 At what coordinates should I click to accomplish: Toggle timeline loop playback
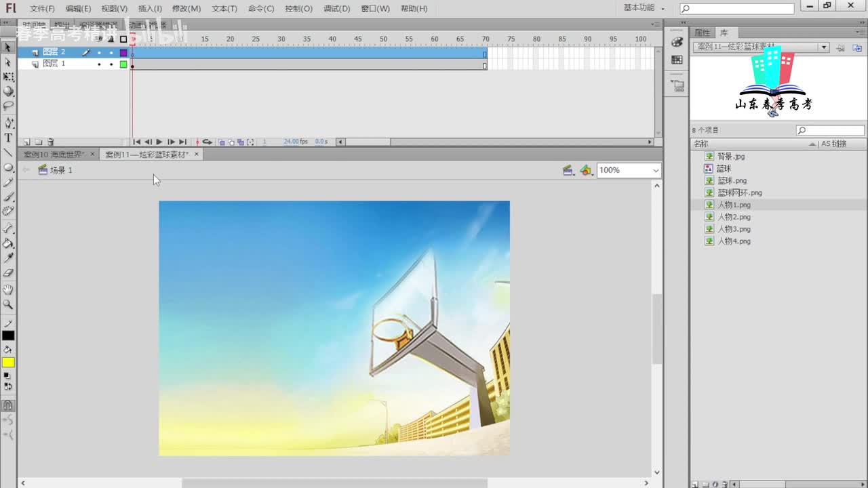208,142
